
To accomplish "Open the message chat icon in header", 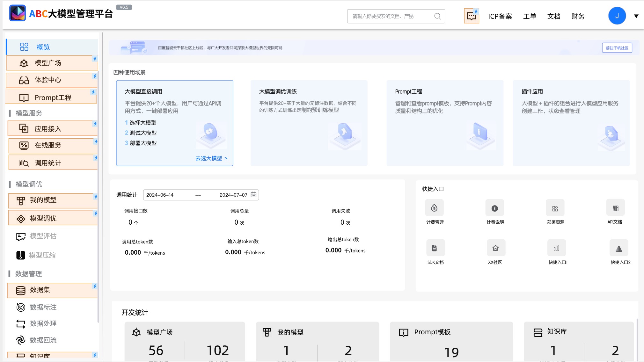I will point(471,16).
